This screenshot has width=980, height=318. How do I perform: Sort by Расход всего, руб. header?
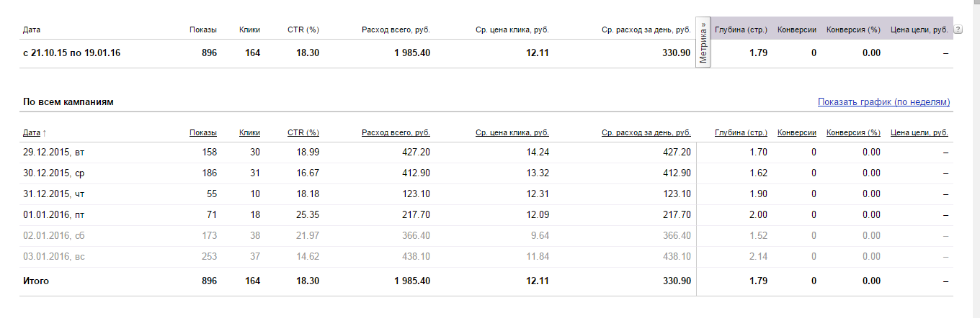point(396,132)
